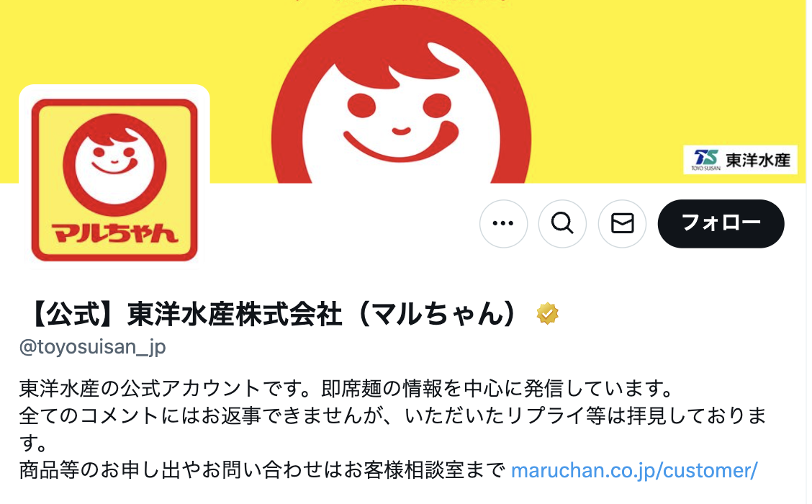The width and height of the screenshot is (812, 504).
Task: Click bio line about 即席麺の情報
Action: pyautogui.click(x=346, y=389)
